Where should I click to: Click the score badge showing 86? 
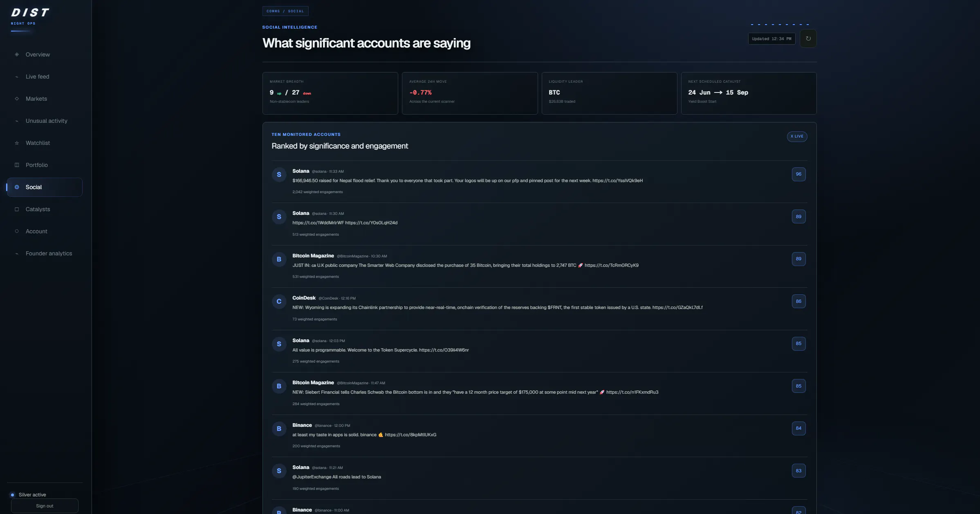(x=798, y=301)
